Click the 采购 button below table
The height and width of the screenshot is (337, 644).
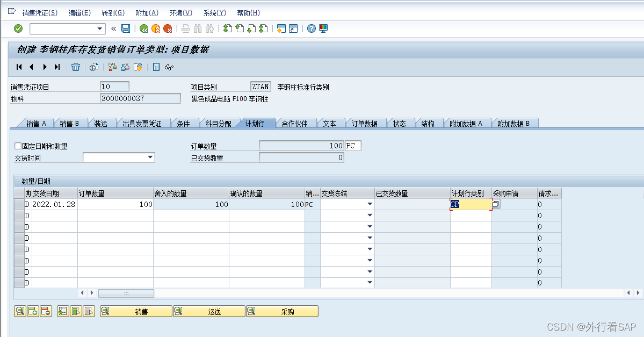click(x=282, y=311)
